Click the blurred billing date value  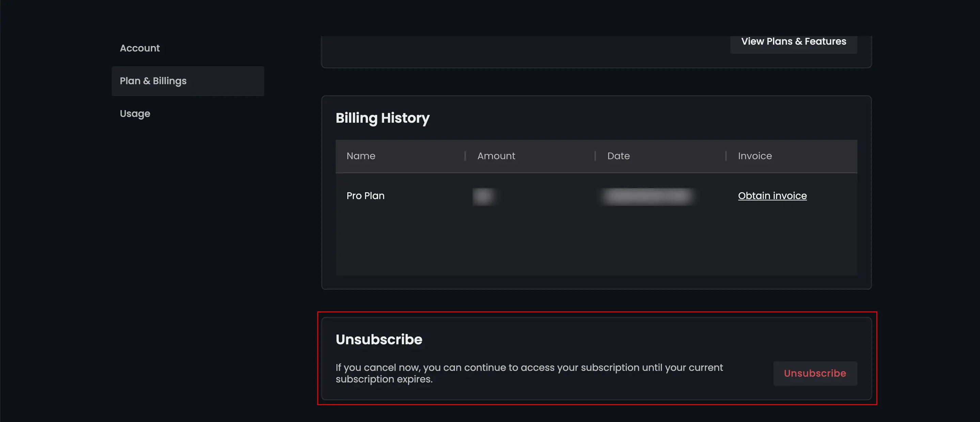point(648,197)
